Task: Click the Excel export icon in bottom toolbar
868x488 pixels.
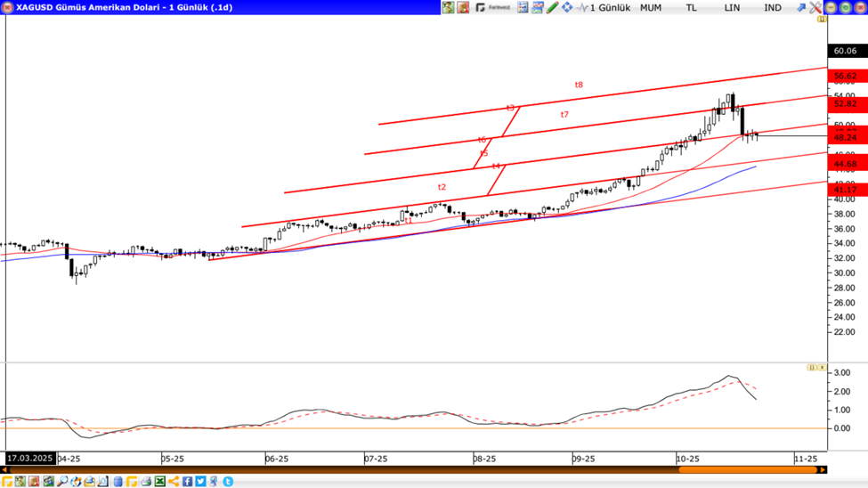Action: point(160,482)
